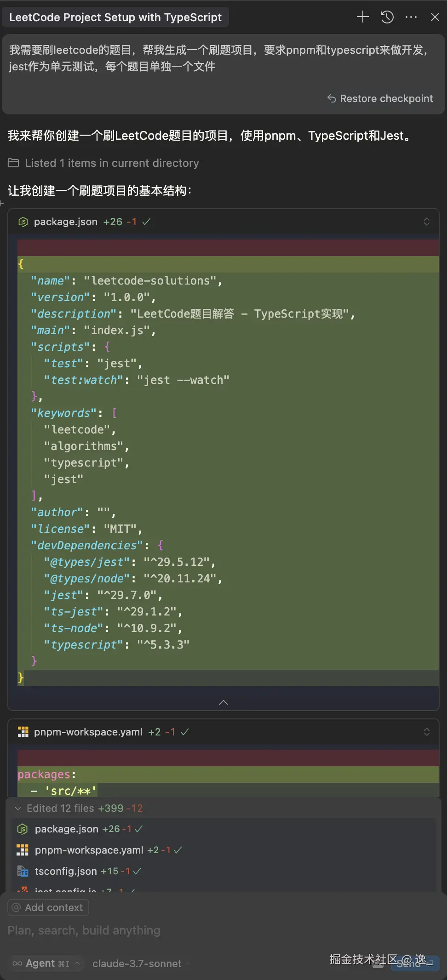Click the +399 additions count in edited files

pos(110,808)
